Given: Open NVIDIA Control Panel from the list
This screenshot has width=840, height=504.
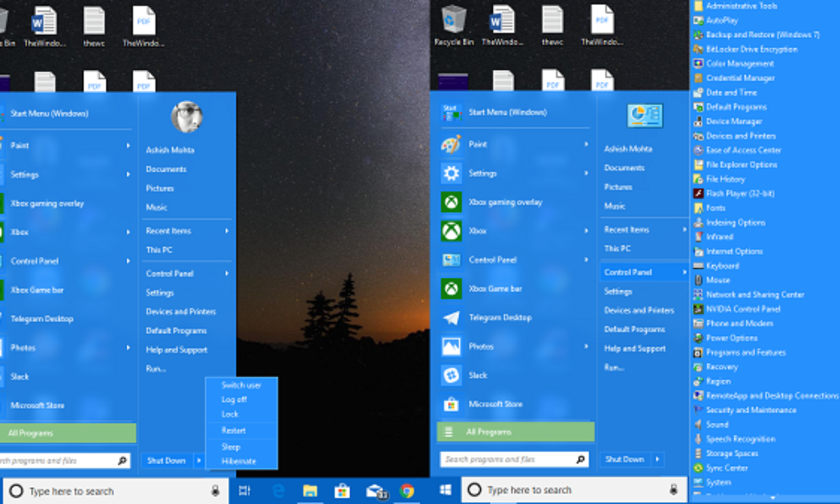Looking at the screenshot, I should [743, 309].
